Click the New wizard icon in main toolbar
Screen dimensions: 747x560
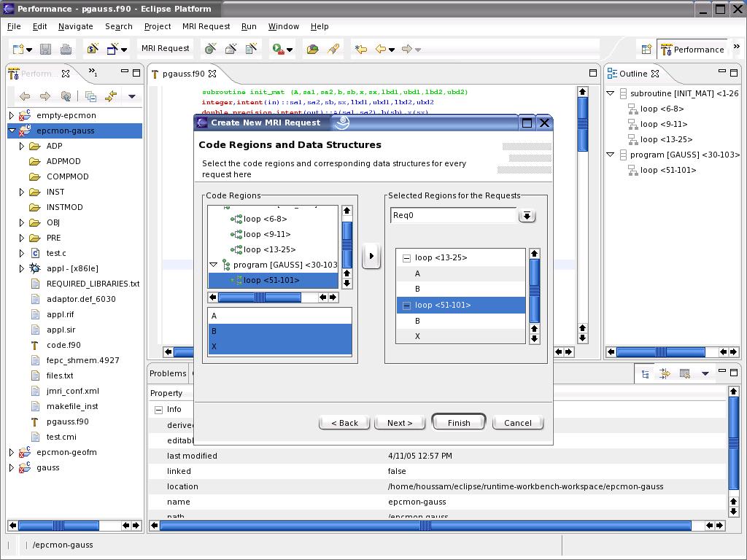pyautogui.click(x=18, y=49)
